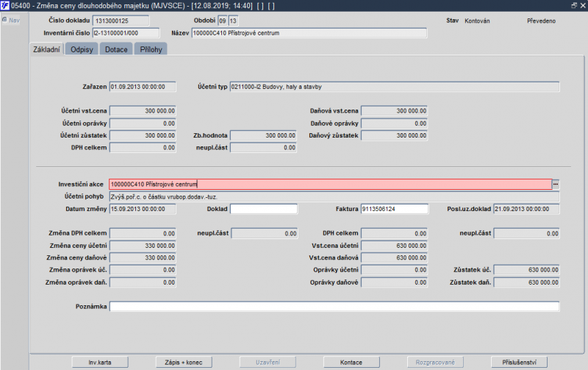Open Kontace button at bottom
This screenshot has width=588, height=370.
tap(351, 362)
